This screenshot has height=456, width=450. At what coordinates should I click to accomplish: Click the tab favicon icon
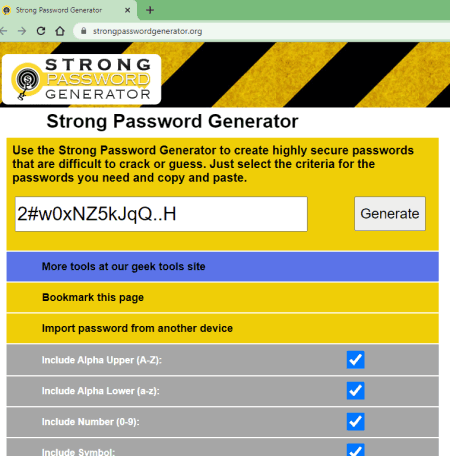(x=6, y=10)
